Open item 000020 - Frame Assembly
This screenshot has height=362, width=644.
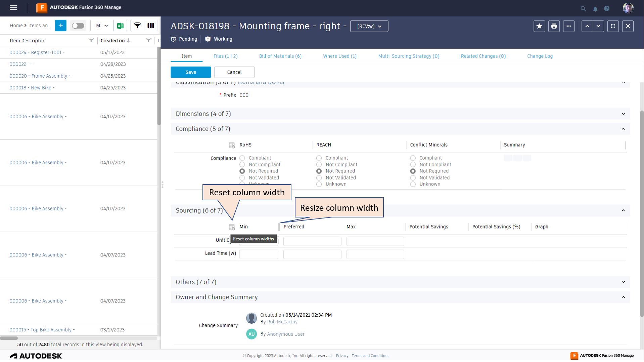click(40, 76)
